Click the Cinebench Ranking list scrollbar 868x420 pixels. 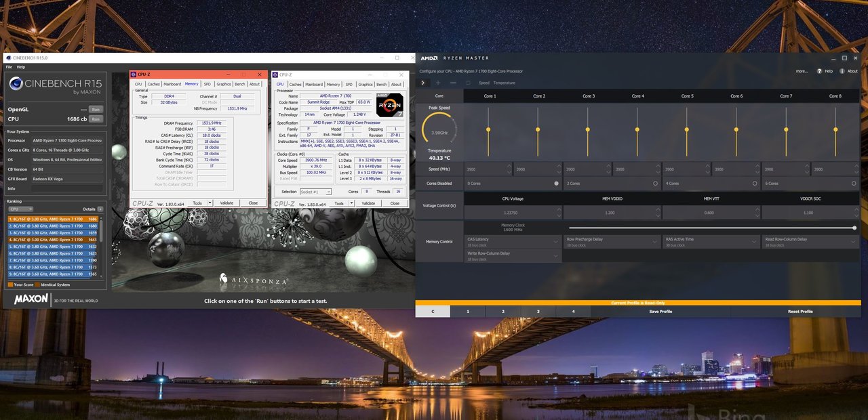(x=102, y=247)
